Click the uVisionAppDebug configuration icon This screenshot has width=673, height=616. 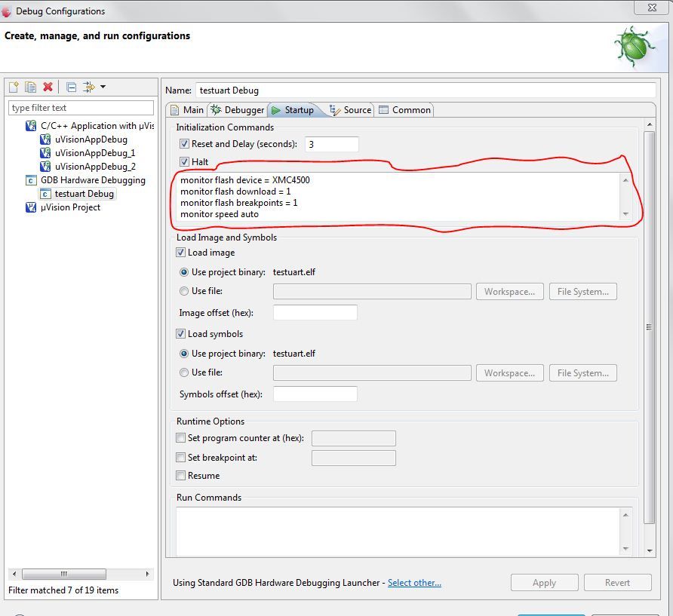(45, 139)
